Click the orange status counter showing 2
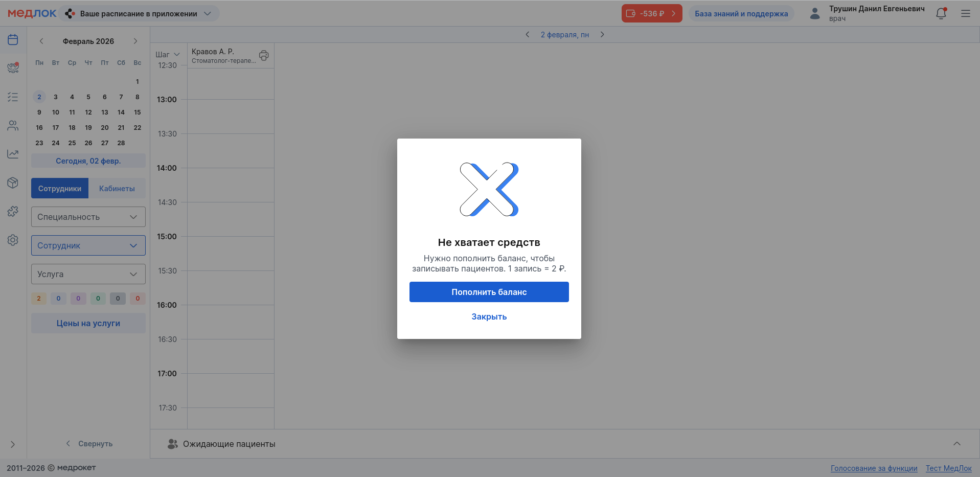Screen dimensions: 980x477 tap(39, 299)
